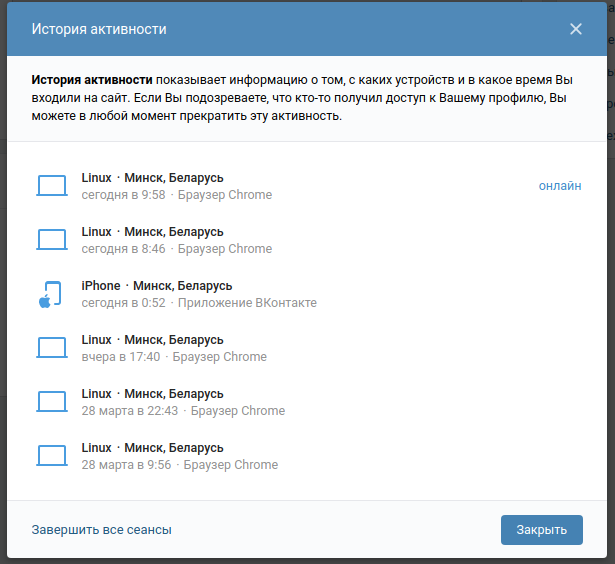Click the 'iPhone · Минск, Беларусь' heading

[156, 286]
